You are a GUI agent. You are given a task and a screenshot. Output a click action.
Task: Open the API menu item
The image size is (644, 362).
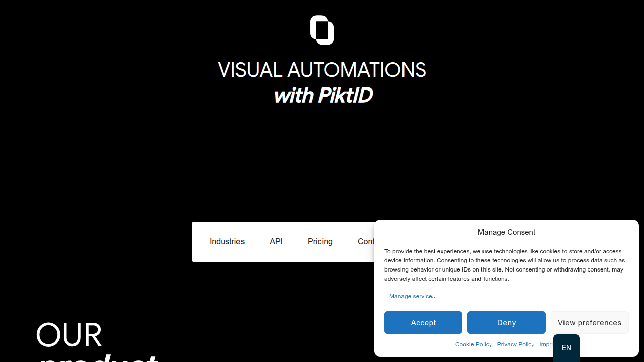pyautogui.click(x=276, y=242)
